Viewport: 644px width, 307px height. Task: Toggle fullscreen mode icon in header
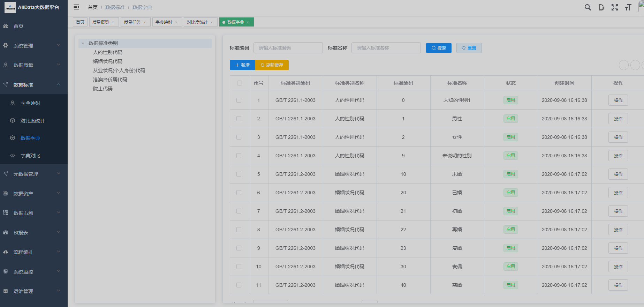click(615, 7)
